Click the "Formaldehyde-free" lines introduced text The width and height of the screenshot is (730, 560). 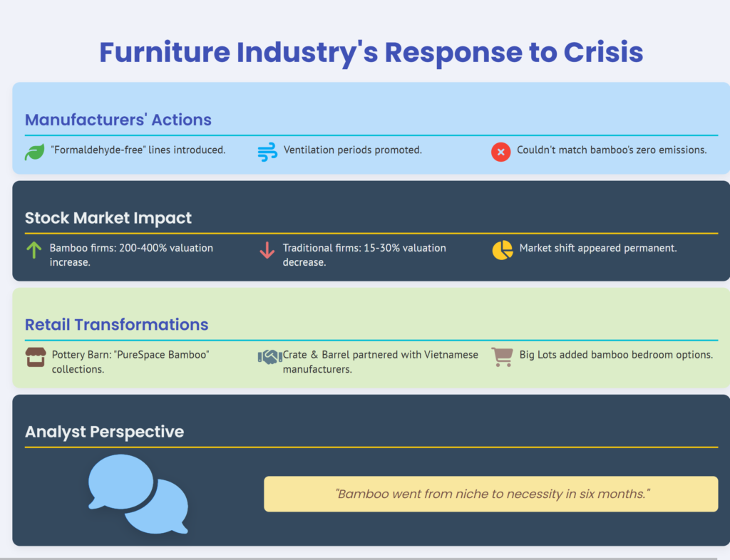point(138,150)
